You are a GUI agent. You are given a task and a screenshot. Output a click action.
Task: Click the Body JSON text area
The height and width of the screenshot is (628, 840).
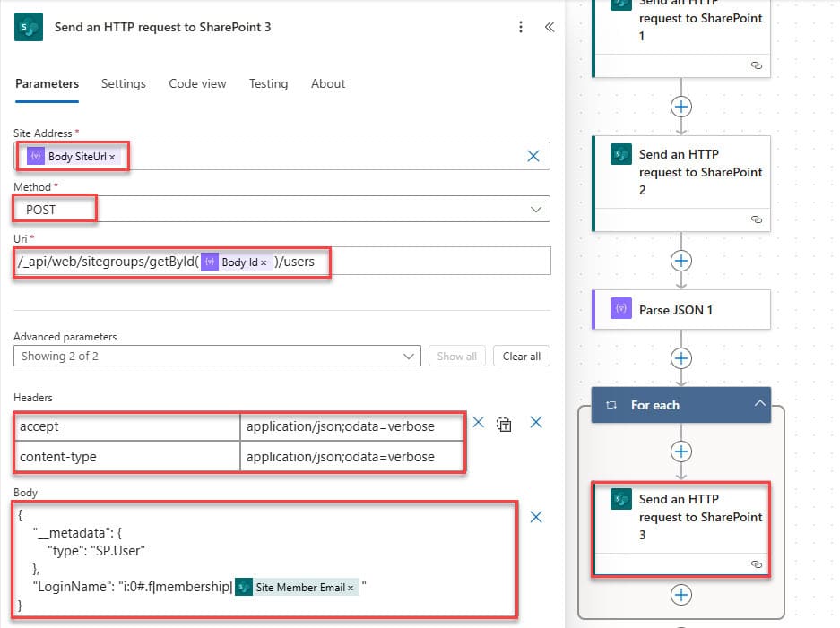pyautogui.click(x=264, y=559)
